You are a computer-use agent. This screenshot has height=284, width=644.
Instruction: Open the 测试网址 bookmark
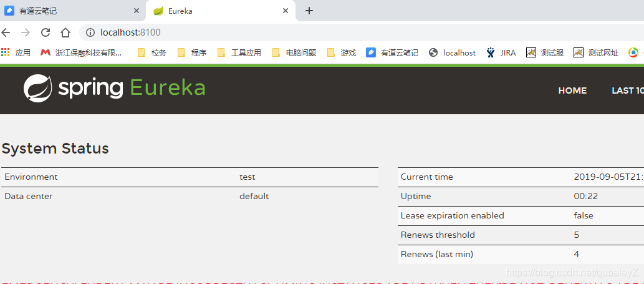coord(597,52)
